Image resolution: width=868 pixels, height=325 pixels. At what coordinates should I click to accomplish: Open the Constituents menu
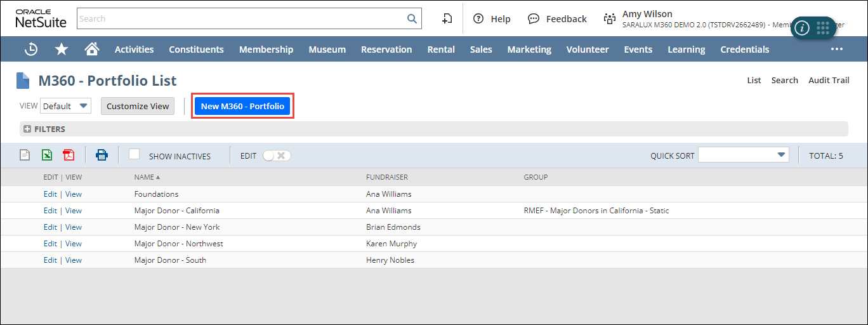(196, 50)
